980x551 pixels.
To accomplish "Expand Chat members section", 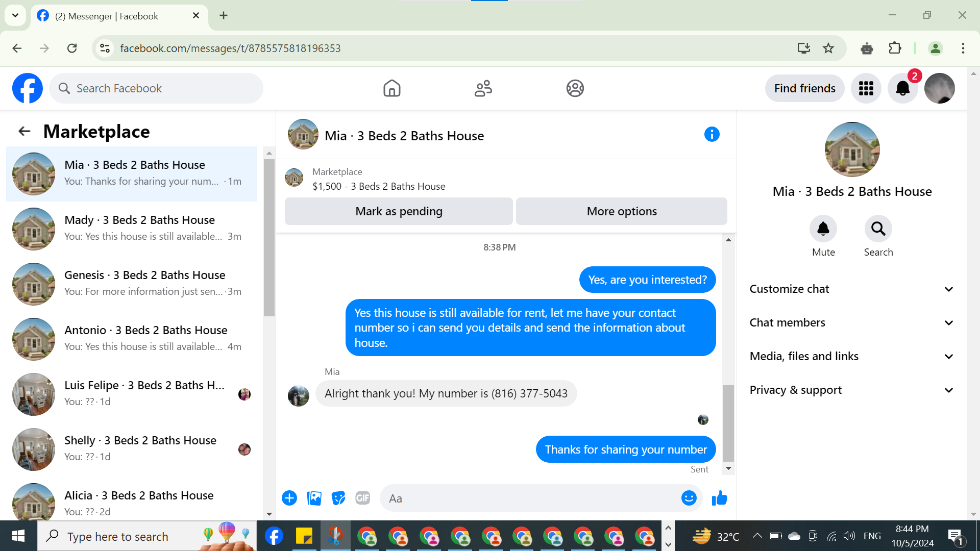I will click(x=851, y=322).
